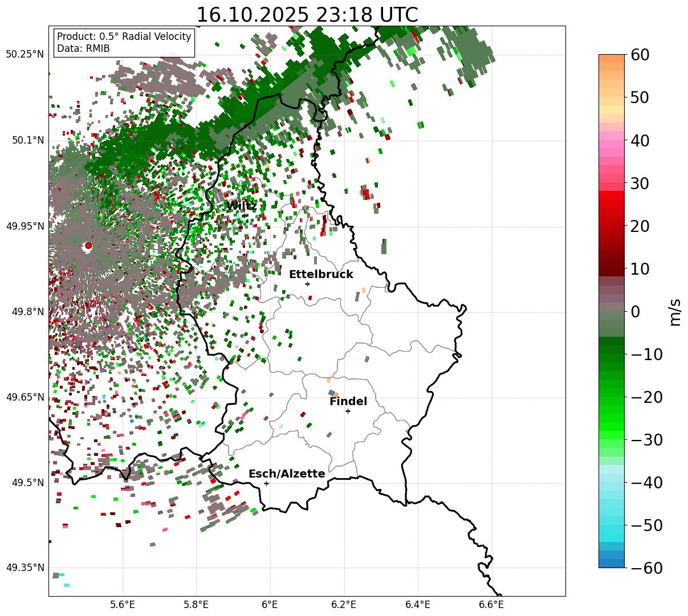Click the 10 tick label on colorbar
Viewport: 688px width, 616px height.
click(640, 269)
